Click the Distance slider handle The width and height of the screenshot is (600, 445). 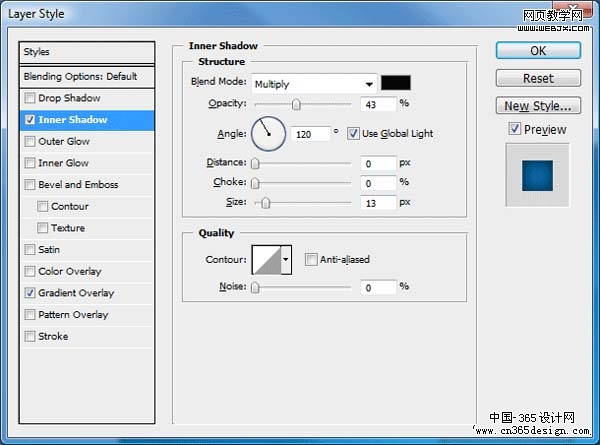point(255,164)
